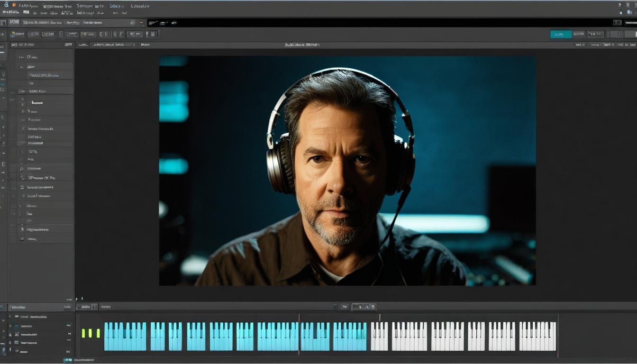This screenshot has height=364, width=637.
Task: Click the camera icon at right of black bar
Action: 617,23
